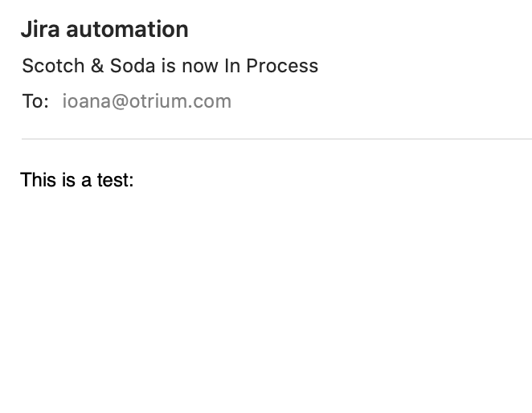Click the horizontal divider below the header

(276, 139)
